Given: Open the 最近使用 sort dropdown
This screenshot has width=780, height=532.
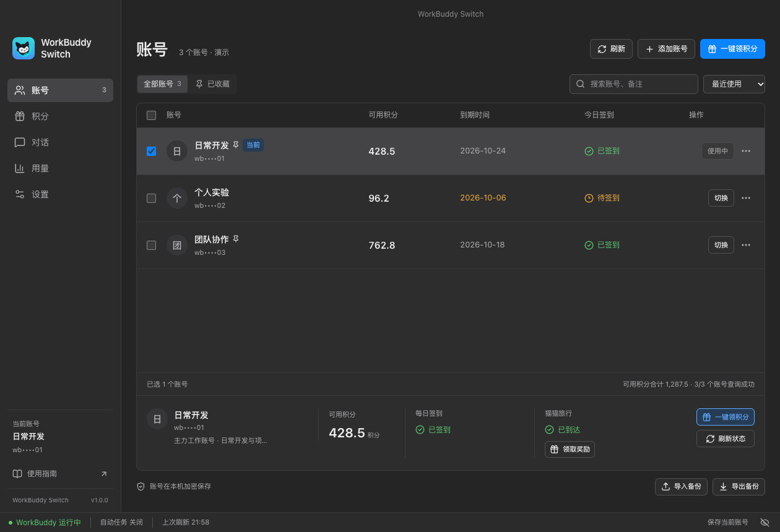Looking at the screenshot, I should (734, 84).
